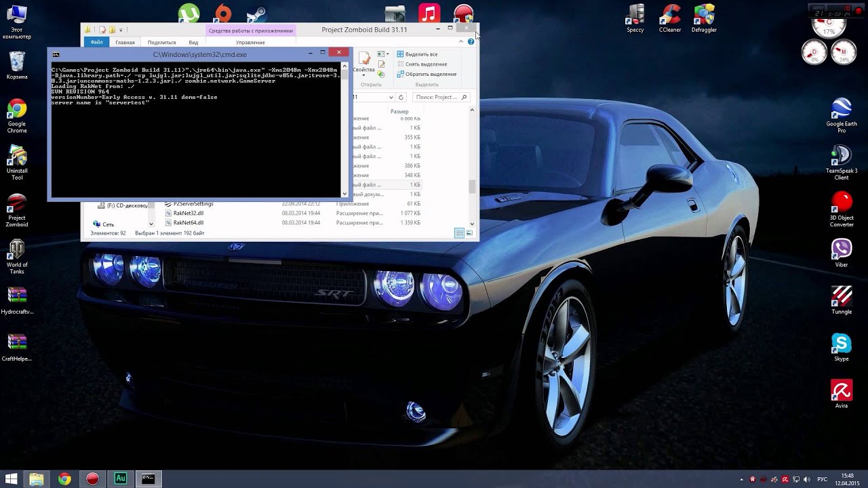Open the 'Этот компьютер' desktop icon
The image size is (868, 488).
click(x=17, y=22)
